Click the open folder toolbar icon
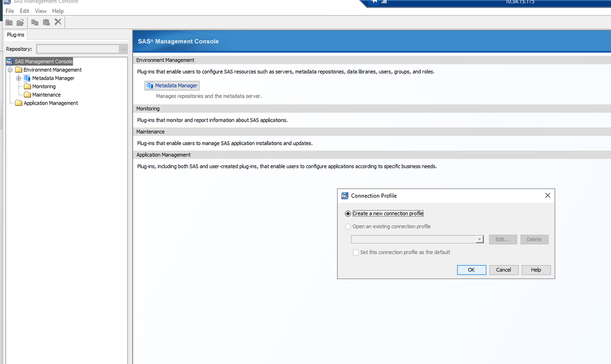 point(20,22)
